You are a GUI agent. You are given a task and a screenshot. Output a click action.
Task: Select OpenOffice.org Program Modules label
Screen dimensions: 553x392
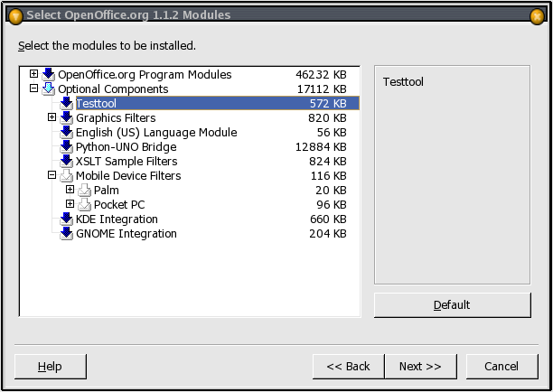coord(145,74)
